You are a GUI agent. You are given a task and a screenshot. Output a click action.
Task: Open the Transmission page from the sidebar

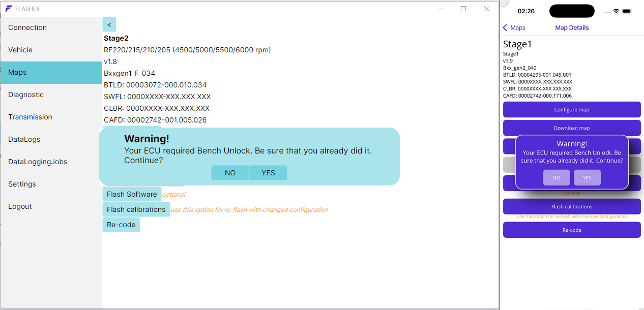click(30, 117)
